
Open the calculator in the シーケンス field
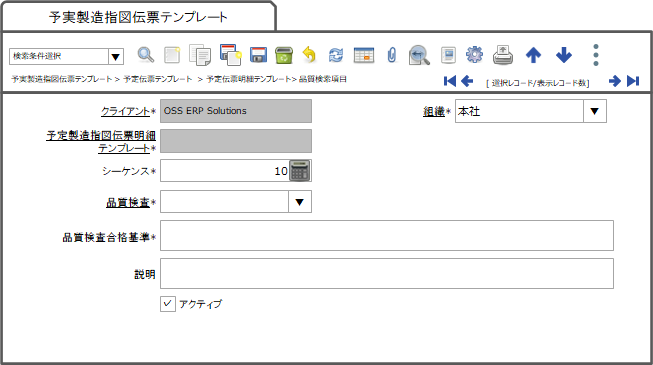pyautogui.click(x=300, y=170)
